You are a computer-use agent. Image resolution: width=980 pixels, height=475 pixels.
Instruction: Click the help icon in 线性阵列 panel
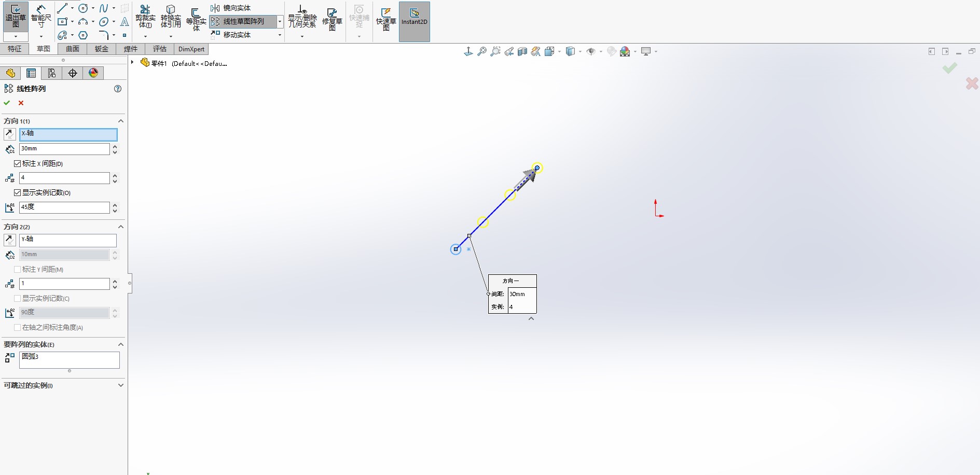pyautogui.click(x=118, y=89)
